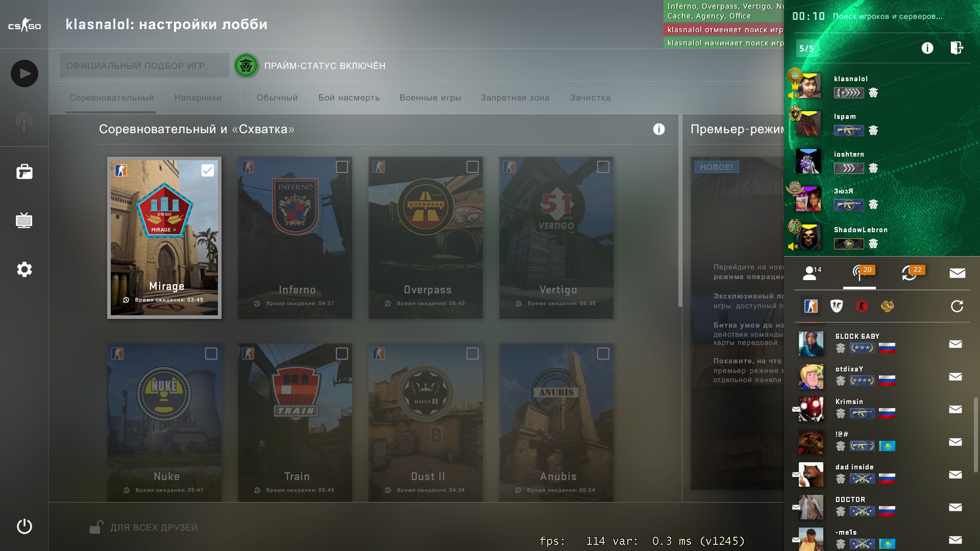This screenshot has height=551, width=980.
Task: Open the official matchmaking dropdown
Action: tap(145, 66)
